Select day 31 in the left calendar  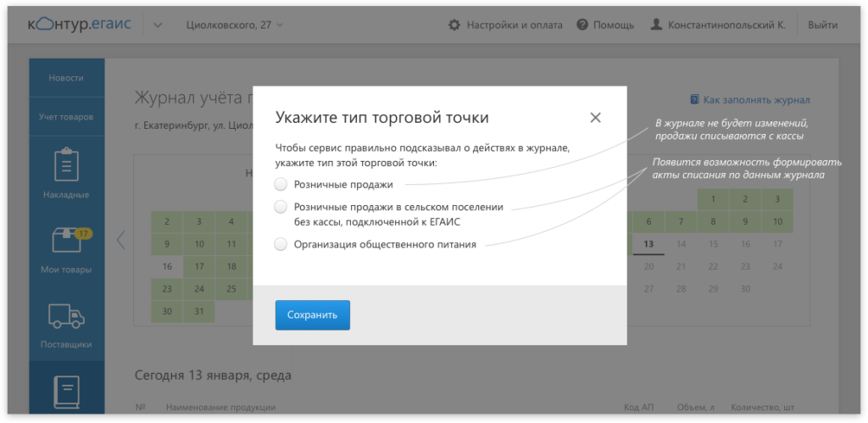(x=199, y=311)
